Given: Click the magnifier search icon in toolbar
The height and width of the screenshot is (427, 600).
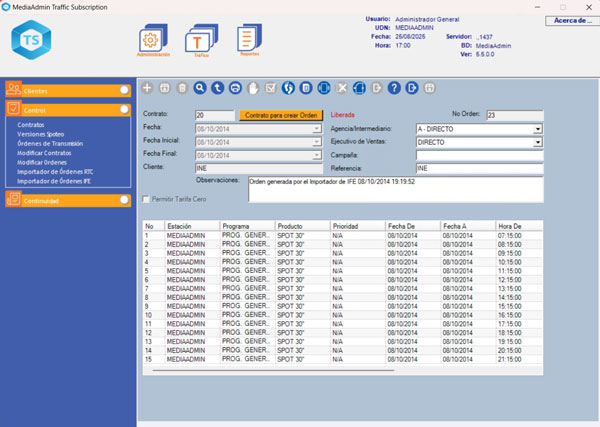Looking at the screenshot, I should pyautogui.click(x=200, y=88).
